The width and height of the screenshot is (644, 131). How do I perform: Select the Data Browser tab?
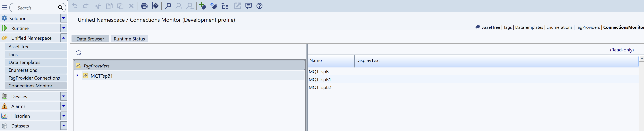(x=90, y=39)
